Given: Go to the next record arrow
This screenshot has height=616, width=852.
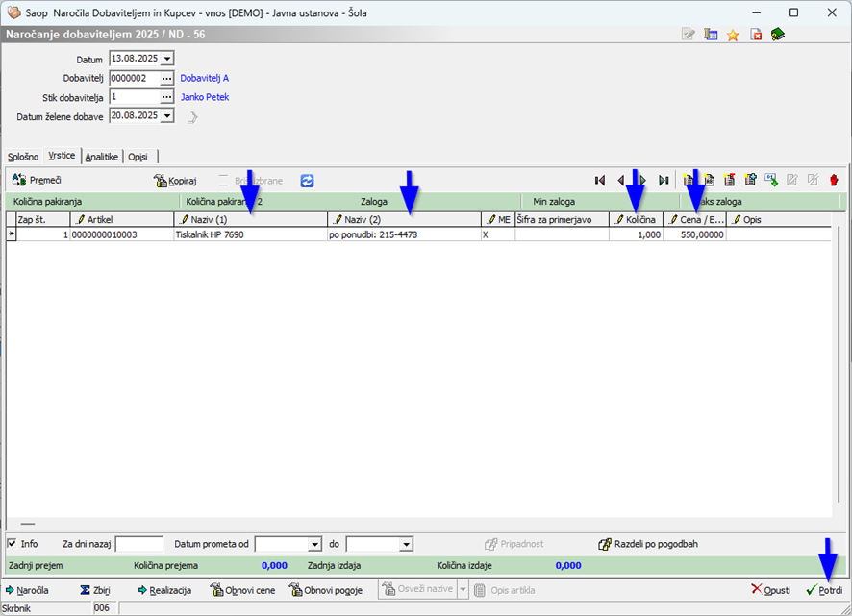Looking at the screenshot, I should pos(642,181).
